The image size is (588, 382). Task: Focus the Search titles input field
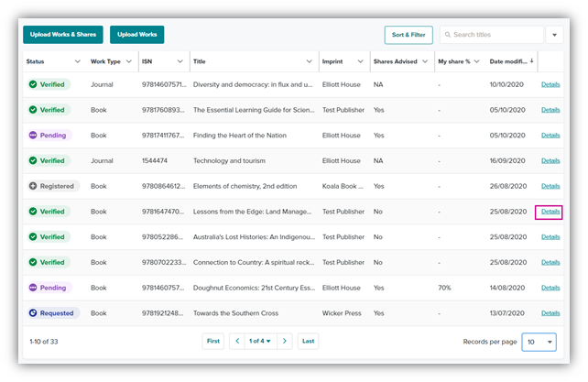tap(491, 35)
